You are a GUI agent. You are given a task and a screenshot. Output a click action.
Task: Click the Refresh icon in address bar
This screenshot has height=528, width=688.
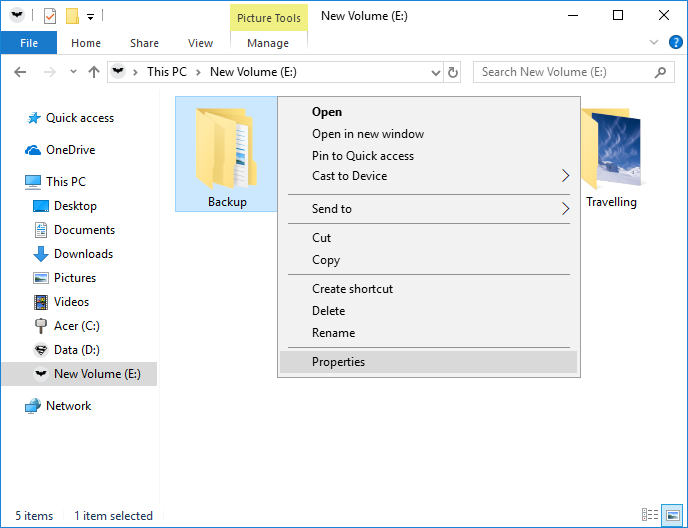(x=453, y=72)
